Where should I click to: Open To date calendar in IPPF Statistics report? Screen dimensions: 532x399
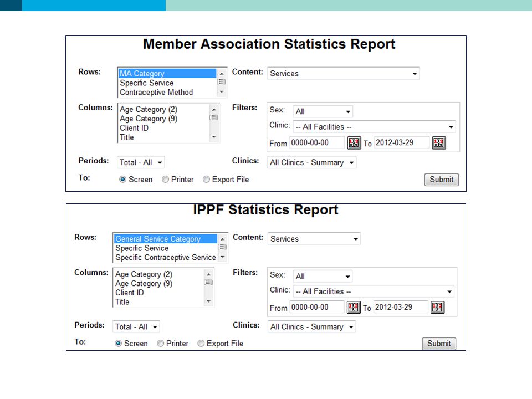point(437,307)
